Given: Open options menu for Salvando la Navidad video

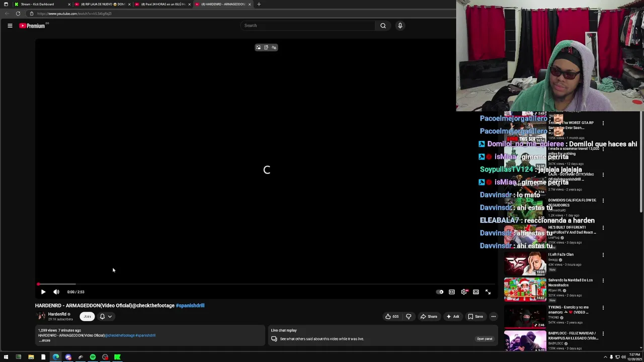Looking at the screenshot, I should (x=603, y=281).
